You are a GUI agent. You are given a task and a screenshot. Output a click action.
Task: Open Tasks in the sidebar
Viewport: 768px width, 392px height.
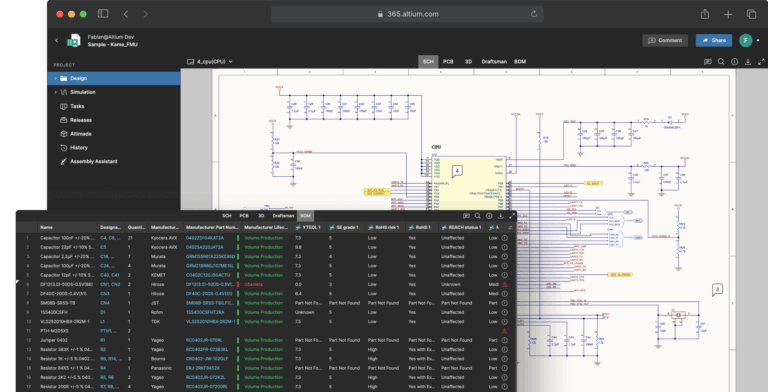[x=77, y=106]
